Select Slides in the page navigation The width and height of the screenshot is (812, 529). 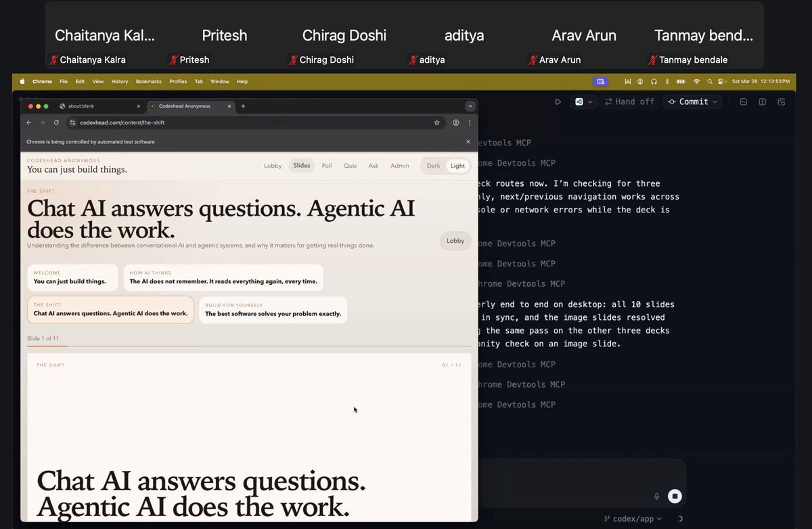[x=302, y=166]
